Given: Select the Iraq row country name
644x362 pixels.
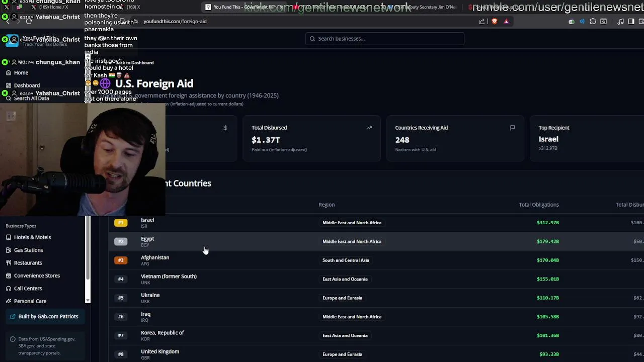Looking at the screenshot, I should (145, 314).
